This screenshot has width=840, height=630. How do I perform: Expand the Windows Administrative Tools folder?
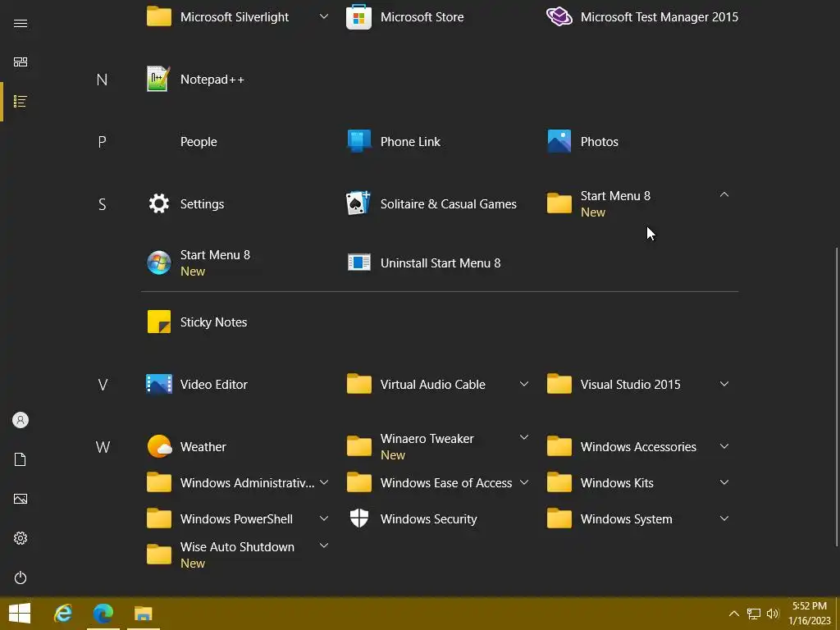pos(324,482)
